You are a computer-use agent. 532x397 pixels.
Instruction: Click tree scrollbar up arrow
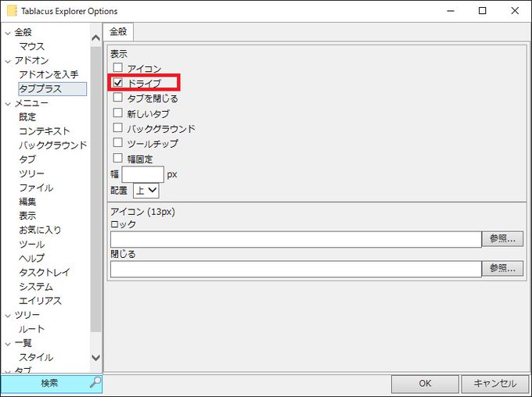point(96,38)
